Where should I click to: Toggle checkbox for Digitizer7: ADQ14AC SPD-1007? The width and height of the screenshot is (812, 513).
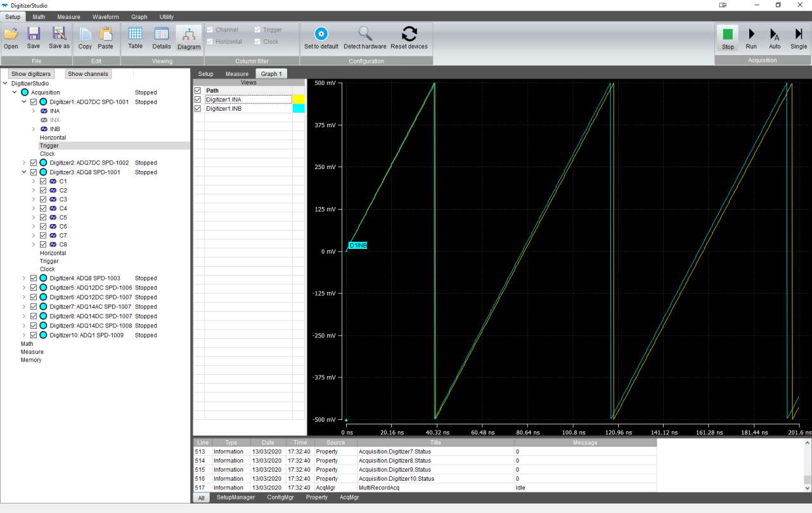(x=34, y=307)
